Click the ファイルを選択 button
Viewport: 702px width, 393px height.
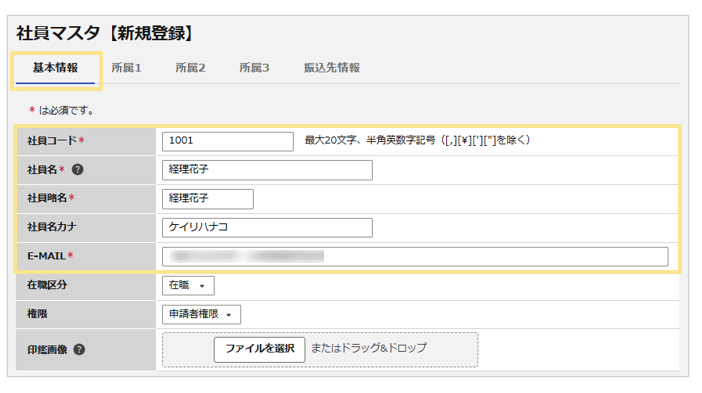coord(260,350)
